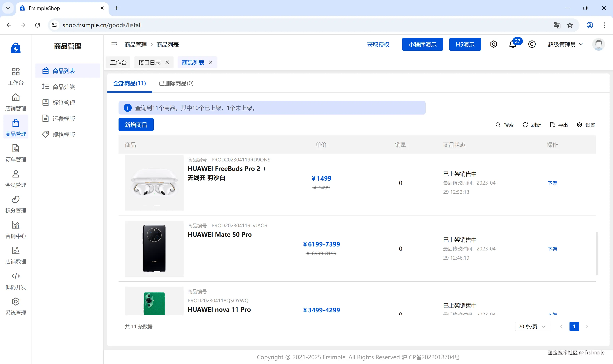
Task: Click the HUAWEI Mate 50 Pro product name
Action: (x=219, y=234)
